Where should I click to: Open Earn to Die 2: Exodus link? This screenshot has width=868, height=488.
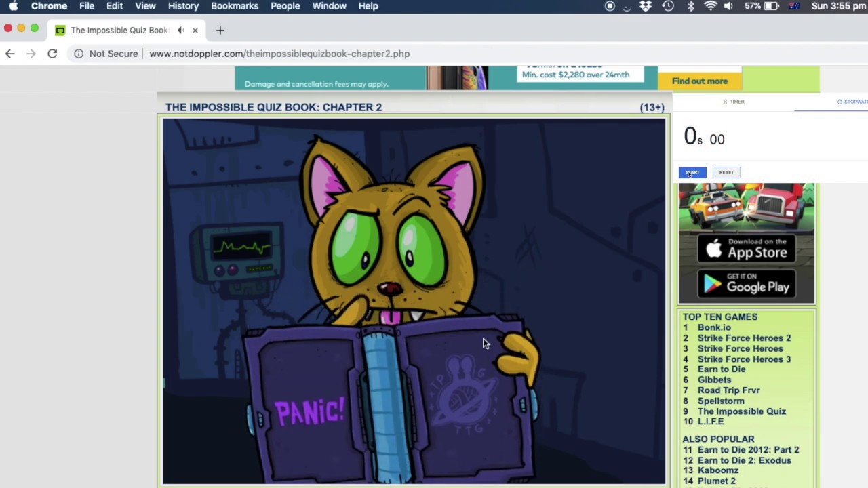click(745, 460)
